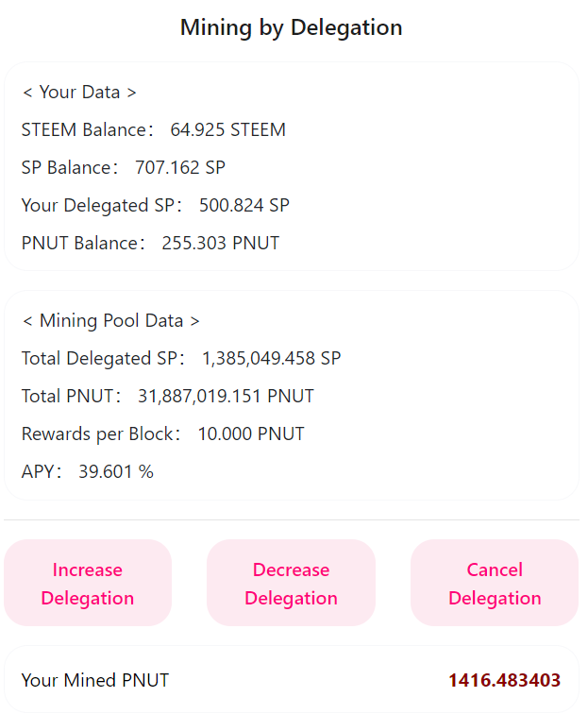This screenshot has height=714, width=588.
Task: Click the Increase Delegation button
Action: (88, 584)
